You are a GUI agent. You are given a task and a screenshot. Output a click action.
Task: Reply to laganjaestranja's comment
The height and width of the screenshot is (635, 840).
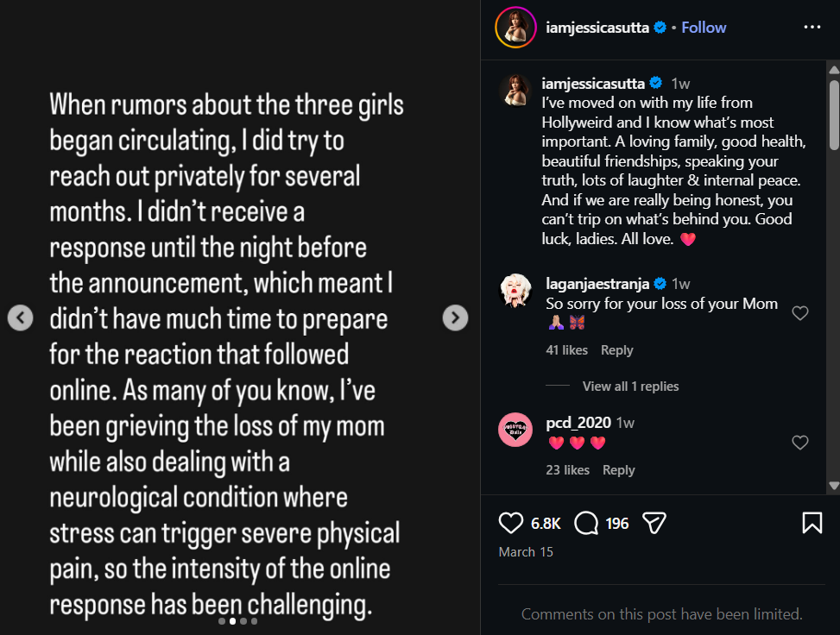coord(616,350)
